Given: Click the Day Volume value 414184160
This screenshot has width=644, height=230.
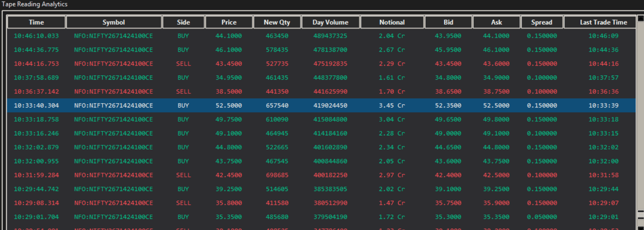Looking at the screenshot, I should click(x=331, y=133).
